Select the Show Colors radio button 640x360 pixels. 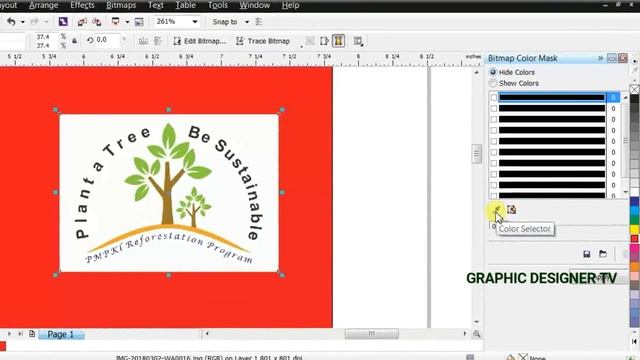pyautogui.click(x=493, y=83)
